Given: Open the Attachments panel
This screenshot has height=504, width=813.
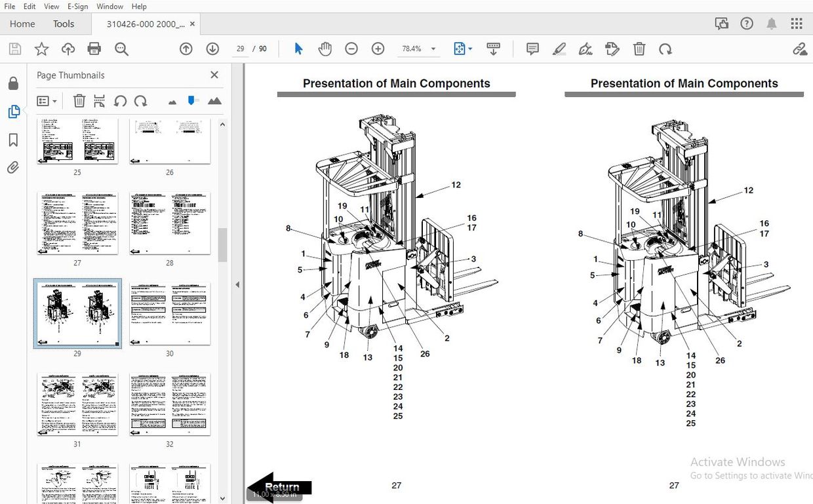Looking at the screenshot, I should point(14,167).
